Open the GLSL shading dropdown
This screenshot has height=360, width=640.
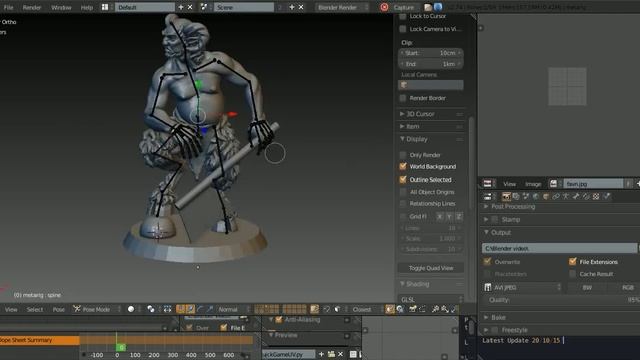[431, 300]
